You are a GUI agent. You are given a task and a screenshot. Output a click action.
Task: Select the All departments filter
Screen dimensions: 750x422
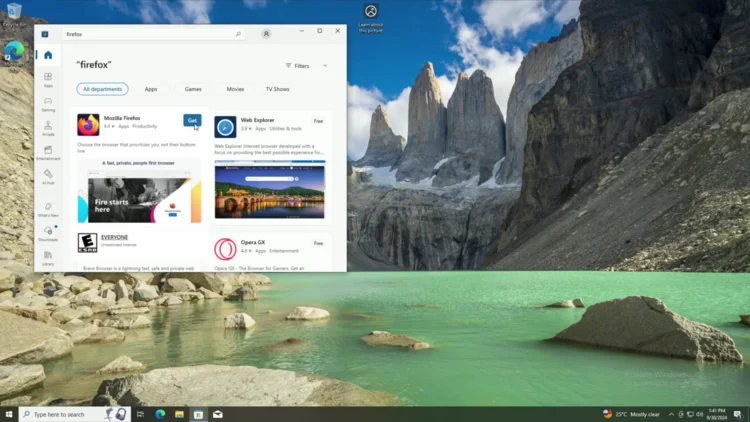pos(102,89)
